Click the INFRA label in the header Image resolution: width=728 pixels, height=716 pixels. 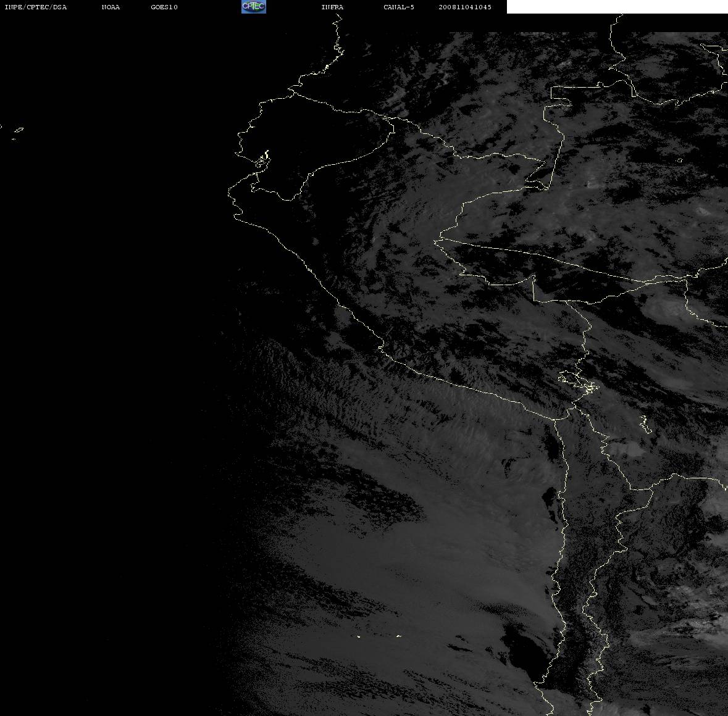pyautogui.click(x=332, y=7)
